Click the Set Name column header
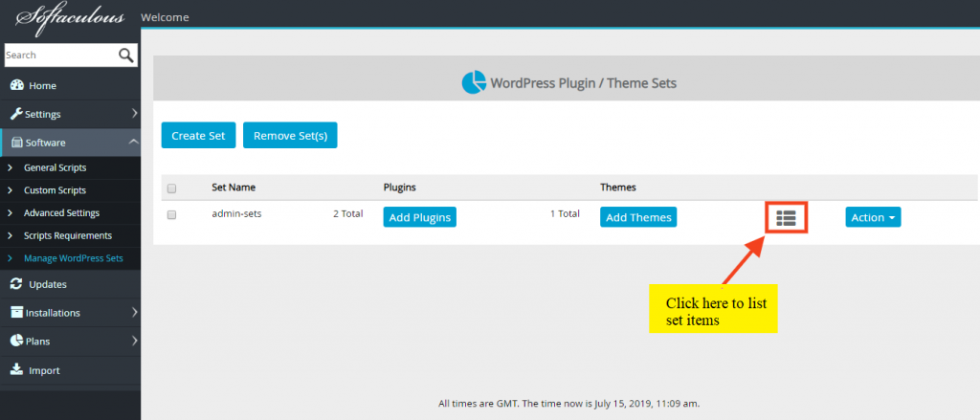 (234, 188)
